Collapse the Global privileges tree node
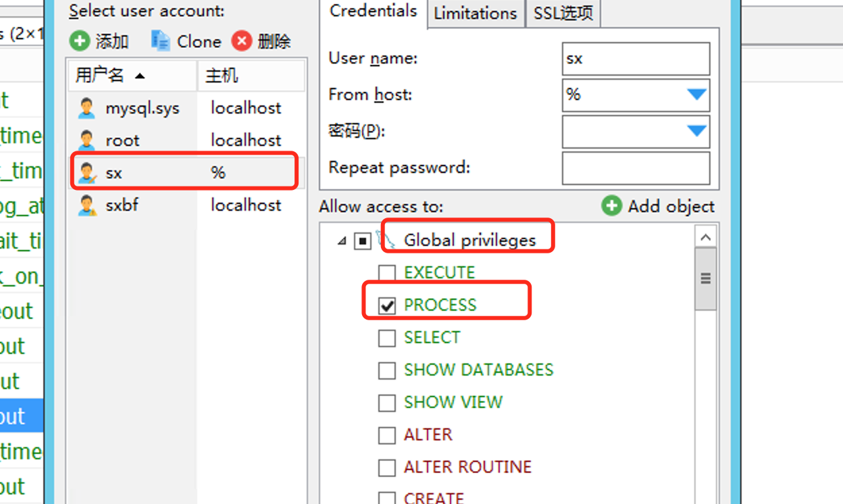Image resolution: width=843 pixels, height=504 pixels. click(342, 241)
